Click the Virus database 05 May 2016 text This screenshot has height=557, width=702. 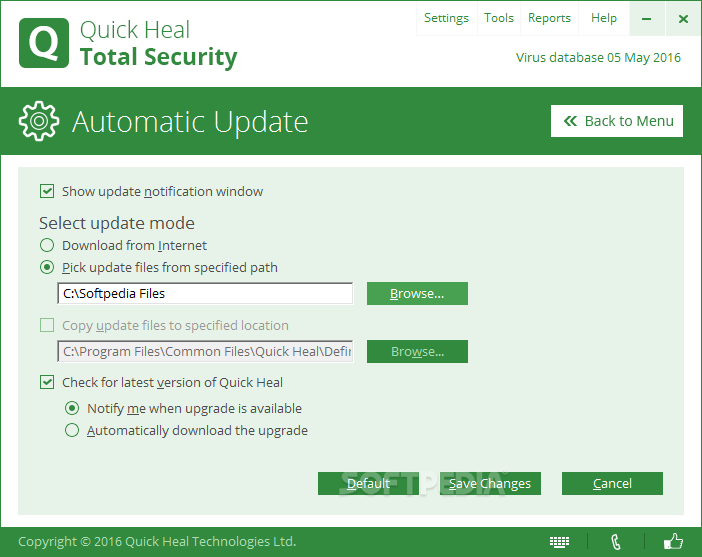[x=598, y=58]
